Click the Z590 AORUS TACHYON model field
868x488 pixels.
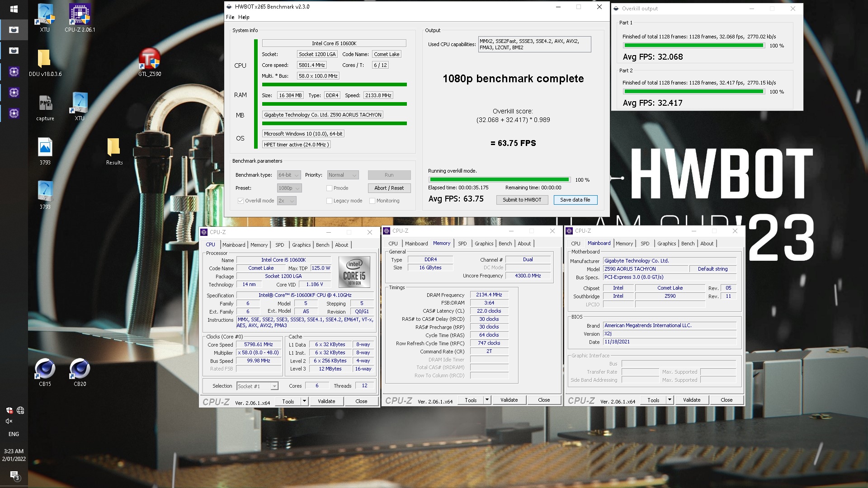(646, 269)
